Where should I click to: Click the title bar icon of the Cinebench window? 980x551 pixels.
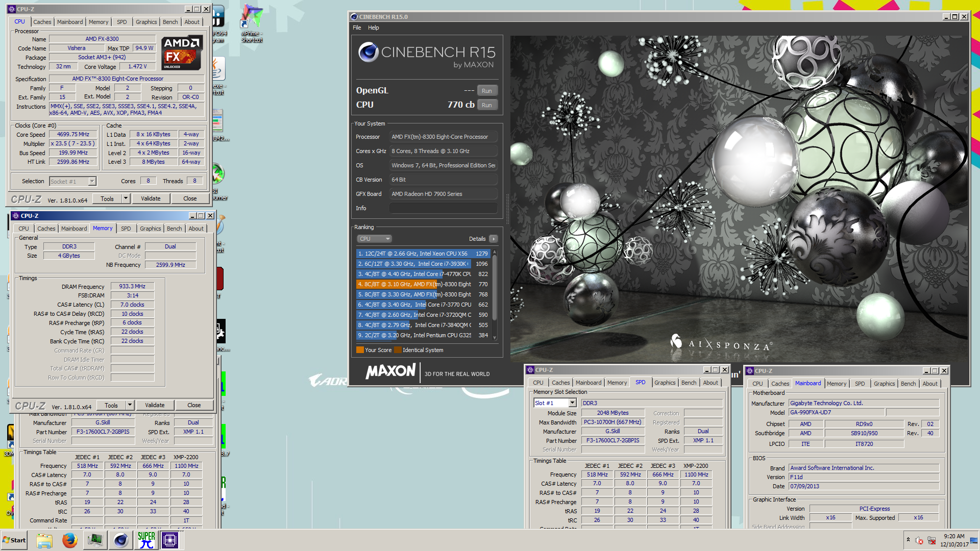pyautogui.click(x=354, y=17)
